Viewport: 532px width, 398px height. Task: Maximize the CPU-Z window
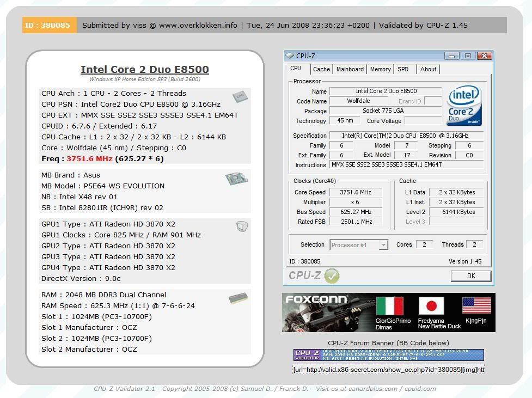point(468,56)
